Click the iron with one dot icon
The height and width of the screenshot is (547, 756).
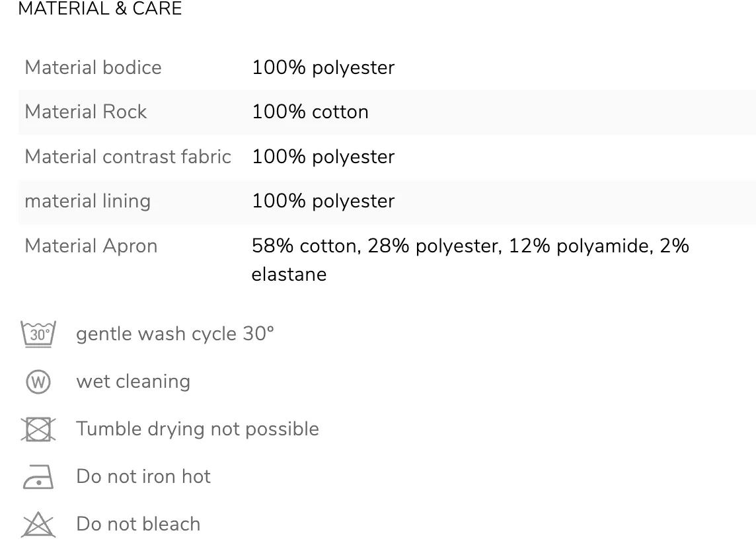38,476
